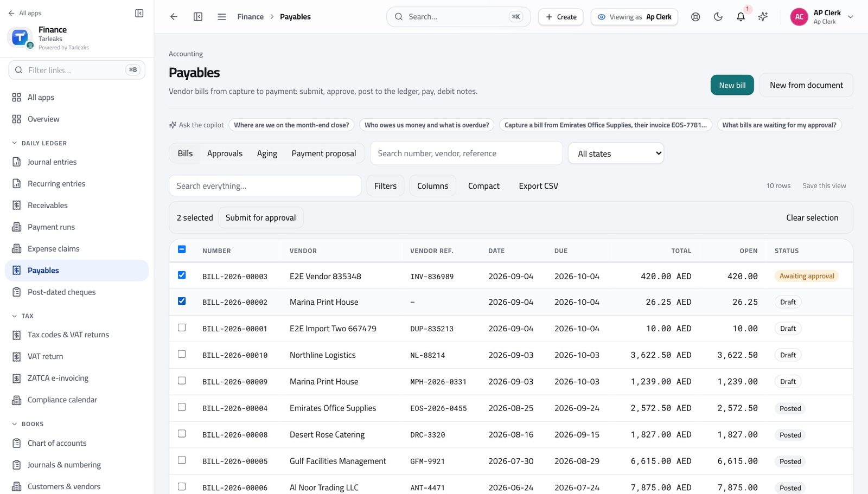This screenshot has width=868, height=494.
Task: Click Submit for approval
Action: pyautogui.click(x=260, y=217)
